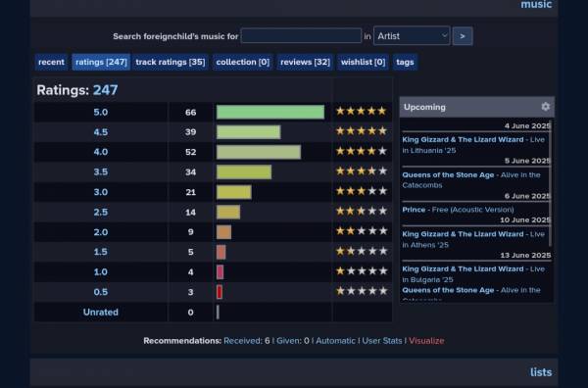Open the 3.0 ratings link
Image resolution: width=588 pixels, height=388 pixels.
101,192
